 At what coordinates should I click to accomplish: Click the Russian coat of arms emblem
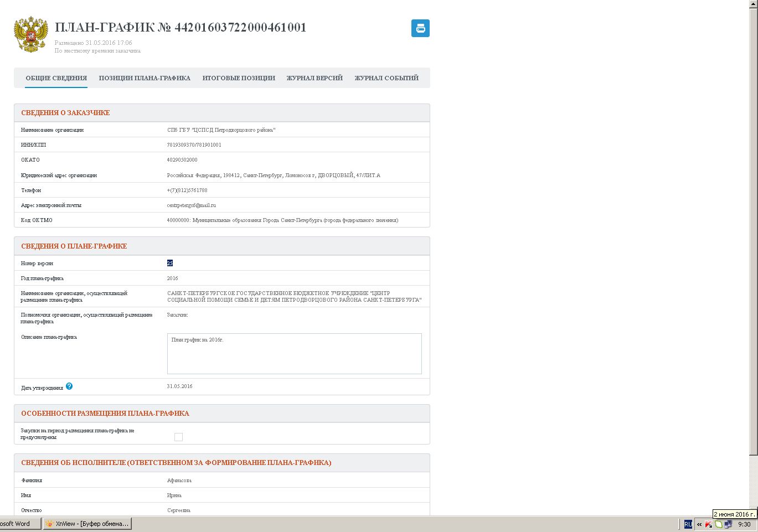click(x=31, y=34)
